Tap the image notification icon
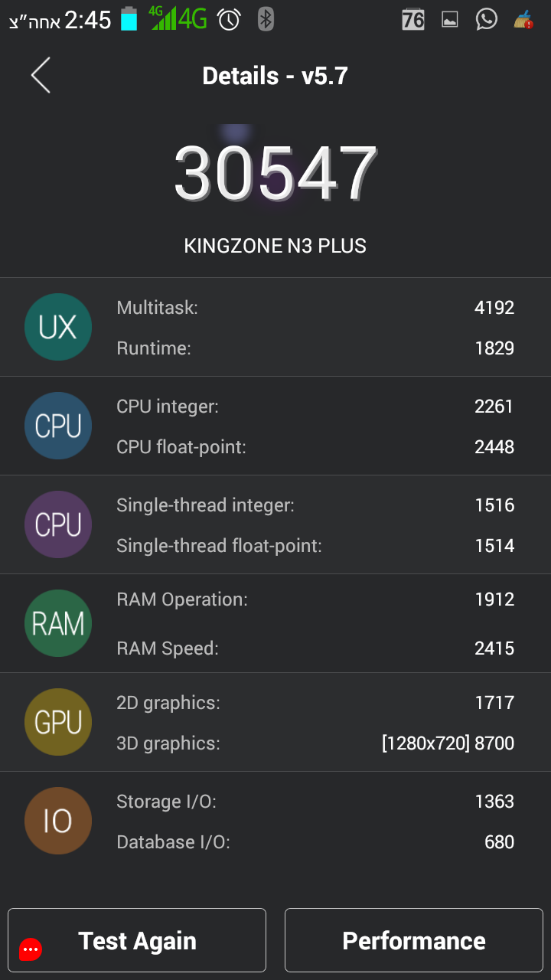The height and width of the screenshot is (980, 551). coord(450,20)
